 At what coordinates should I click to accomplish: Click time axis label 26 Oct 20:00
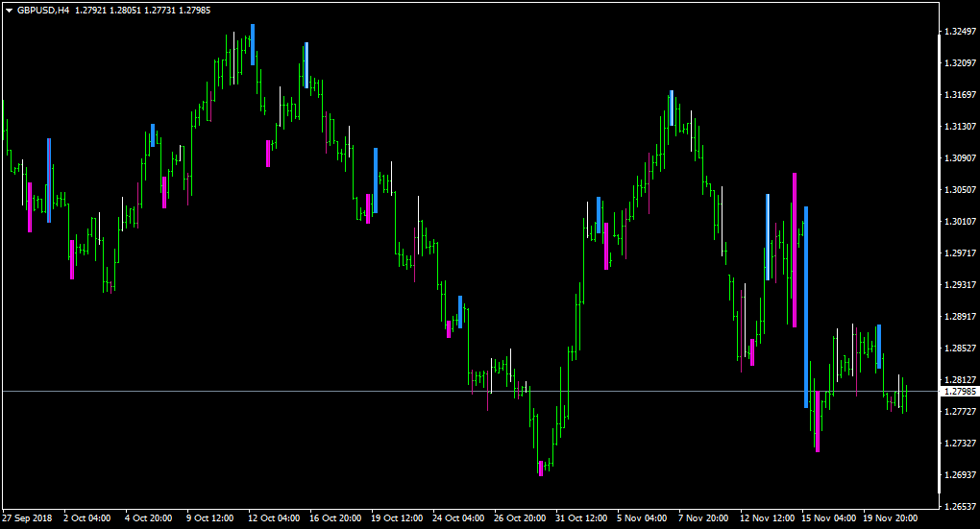(520, 518)
